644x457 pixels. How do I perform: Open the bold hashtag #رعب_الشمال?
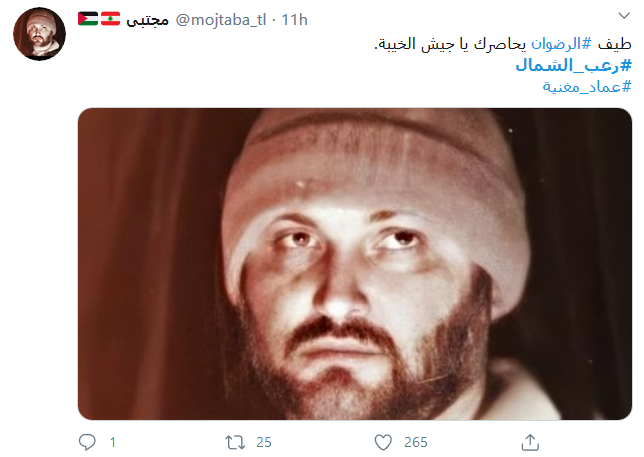click(573, 65)
